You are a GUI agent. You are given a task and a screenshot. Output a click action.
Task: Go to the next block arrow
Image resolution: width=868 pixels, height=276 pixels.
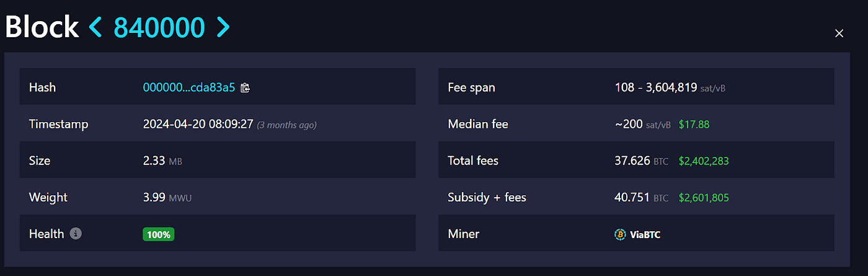pos(223,27)
